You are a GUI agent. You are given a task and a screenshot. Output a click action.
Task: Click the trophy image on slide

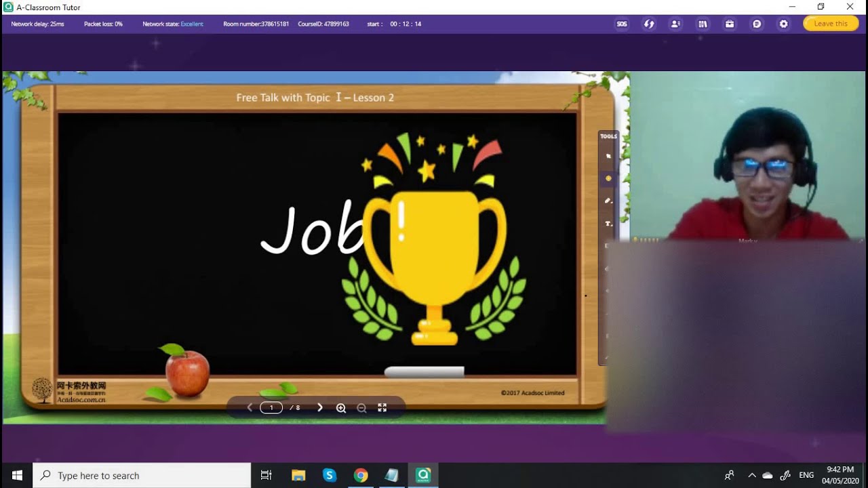tap(434, 241)
